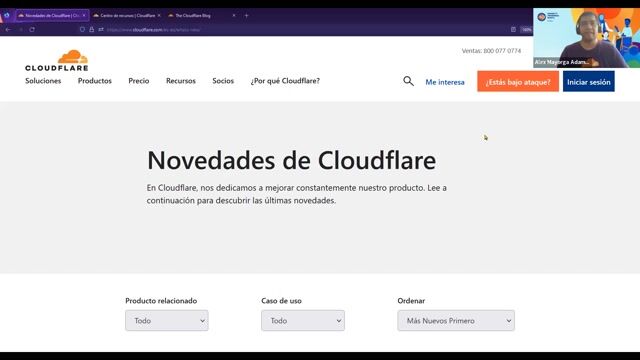Reload the page with the refresh icon
This screenshot has width=640, height=360.
point(32,29)
